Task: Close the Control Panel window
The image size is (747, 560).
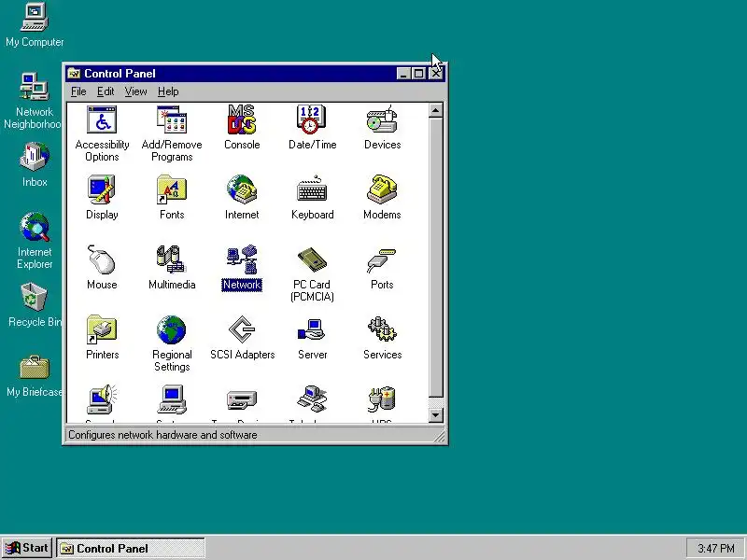Action: (x=435, y=74)
